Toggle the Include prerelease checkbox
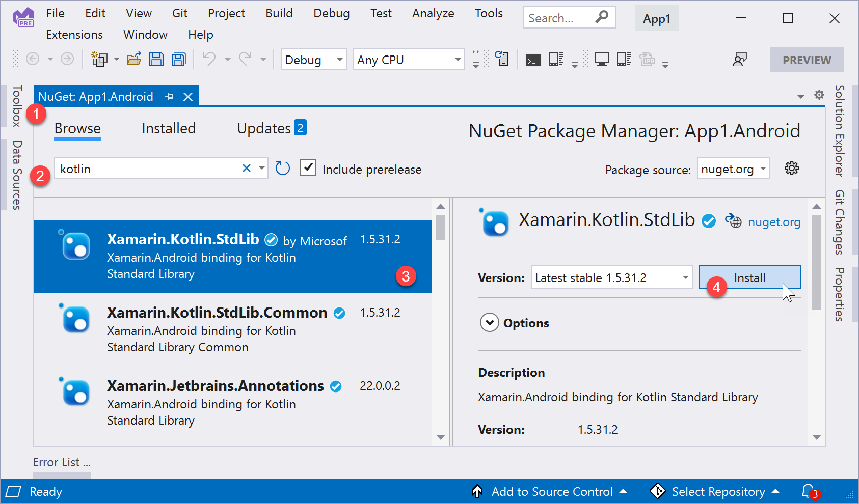The image size is (859, 504). 308,167
